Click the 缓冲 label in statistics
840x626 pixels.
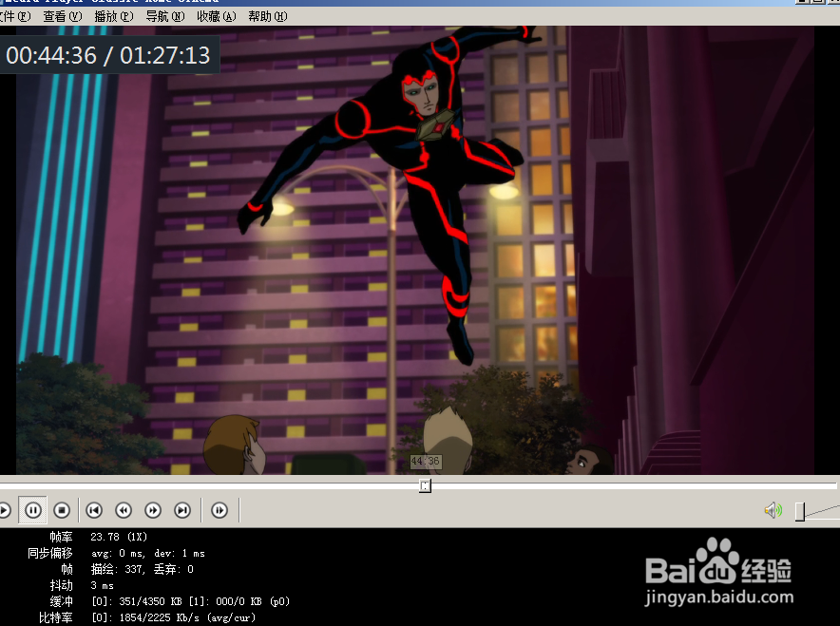pyautogui.click(x=61, y=601)
